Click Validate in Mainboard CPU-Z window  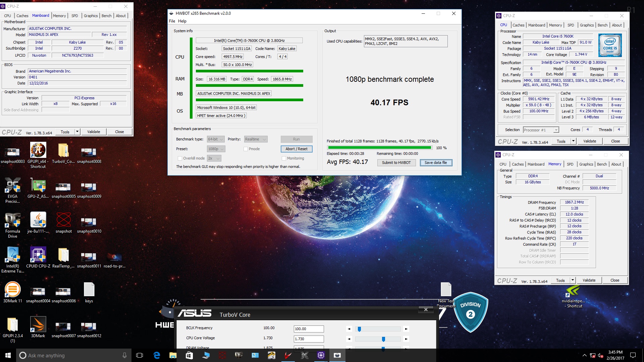click(94, 132)
